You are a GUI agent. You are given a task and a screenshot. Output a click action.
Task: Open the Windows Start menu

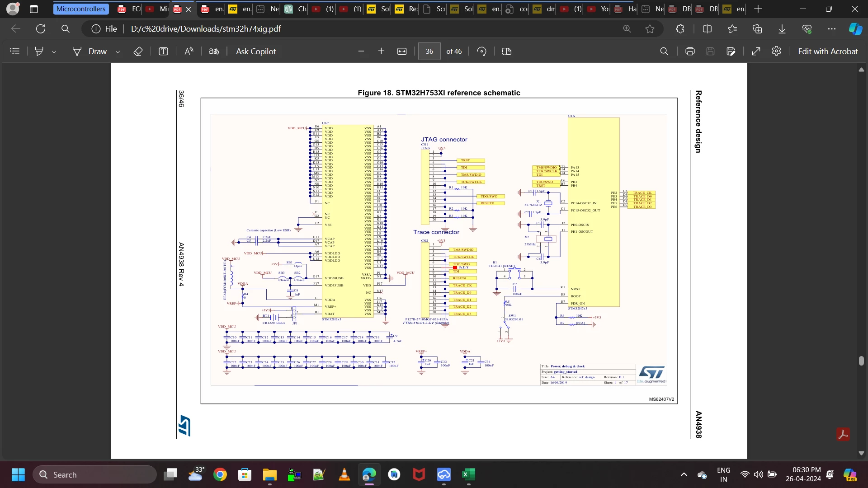pos(18,474)
